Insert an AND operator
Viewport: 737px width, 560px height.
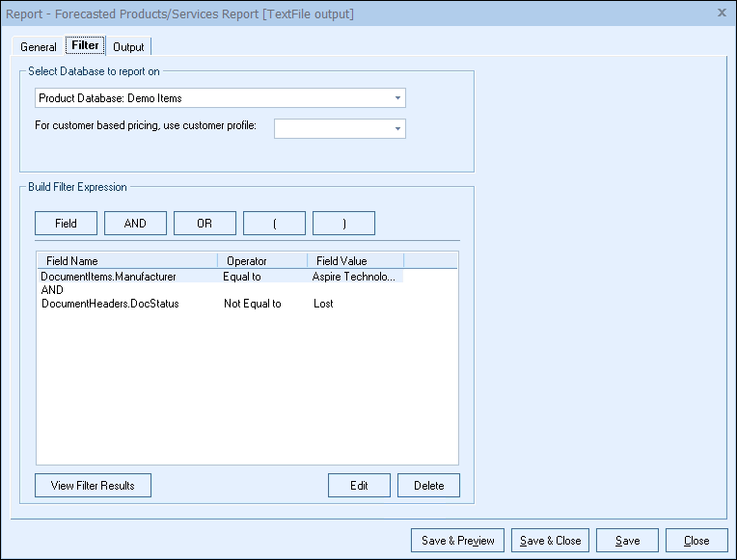coord(135,224)
